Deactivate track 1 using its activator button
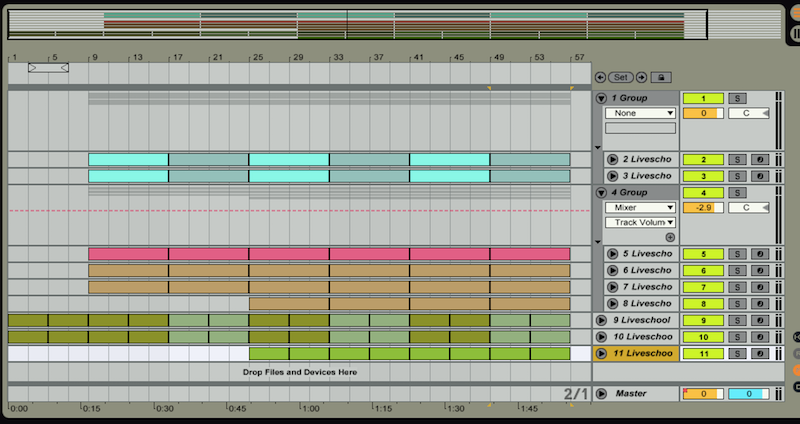The height and width of the screenshot is (424, 800). [x=703, y=98]
